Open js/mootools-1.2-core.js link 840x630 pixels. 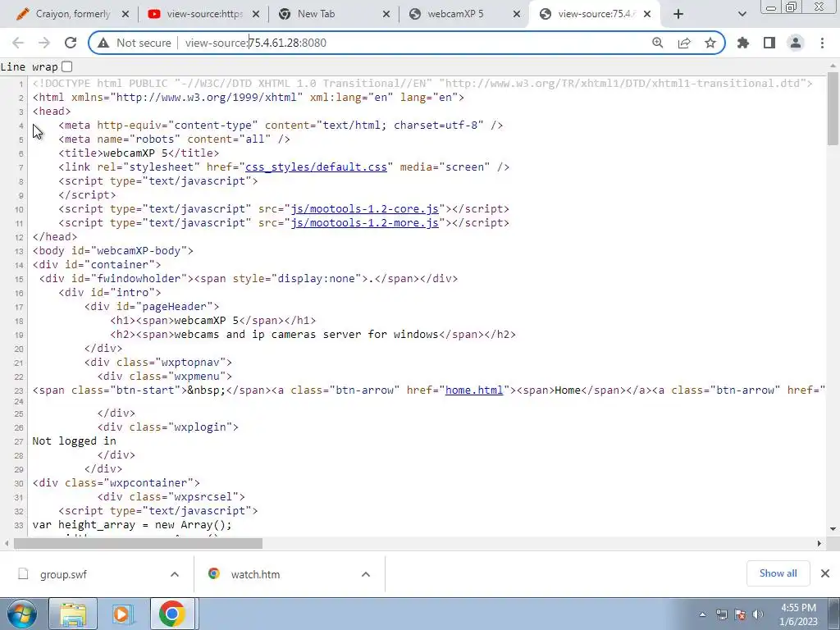coord(364,209)
